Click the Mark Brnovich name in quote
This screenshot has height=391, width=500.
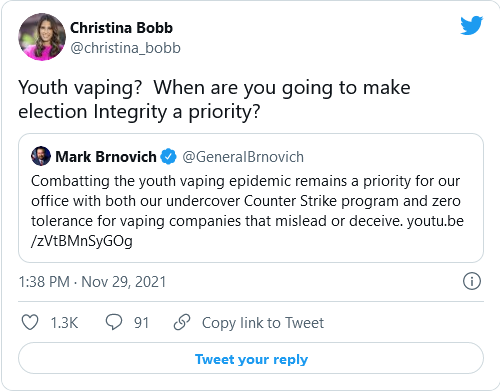click(106, 157)
